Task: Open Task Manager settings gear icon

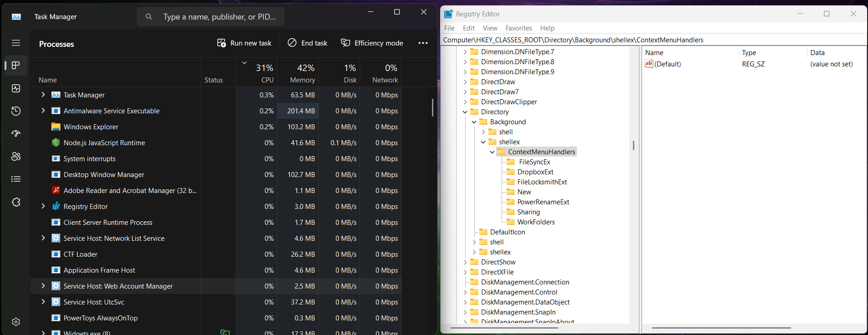Action: click(16, 322)
